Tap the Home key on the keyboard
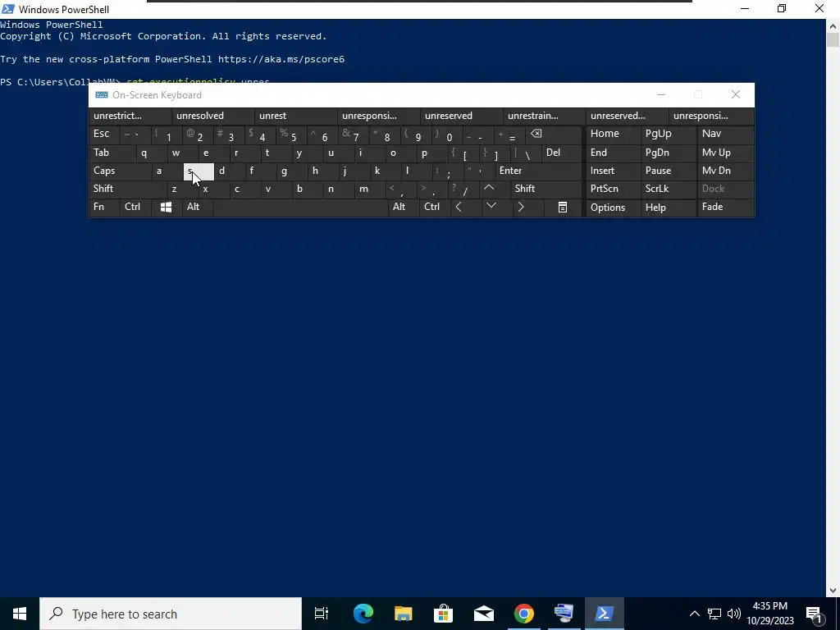This screenshot has height=630, width=840. 613,134
